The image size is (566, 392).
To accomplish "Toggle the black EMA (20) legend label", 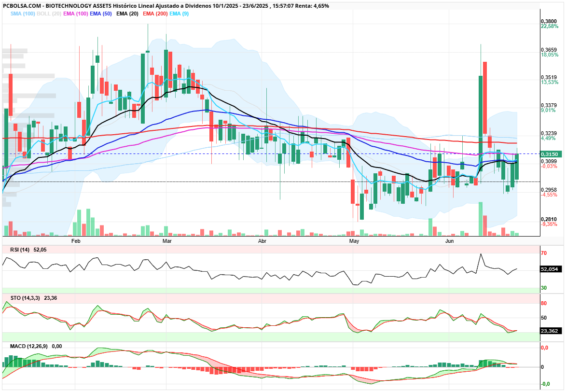I will 127,14.
